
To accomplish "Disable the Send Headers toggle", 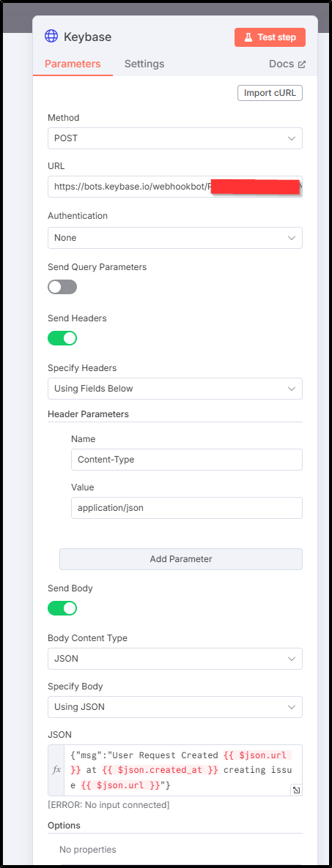I will [62, 337].
